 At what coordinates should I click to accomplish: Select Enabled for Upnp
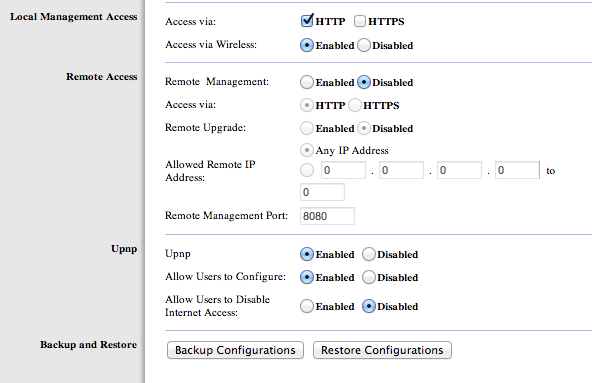point(307,254)
